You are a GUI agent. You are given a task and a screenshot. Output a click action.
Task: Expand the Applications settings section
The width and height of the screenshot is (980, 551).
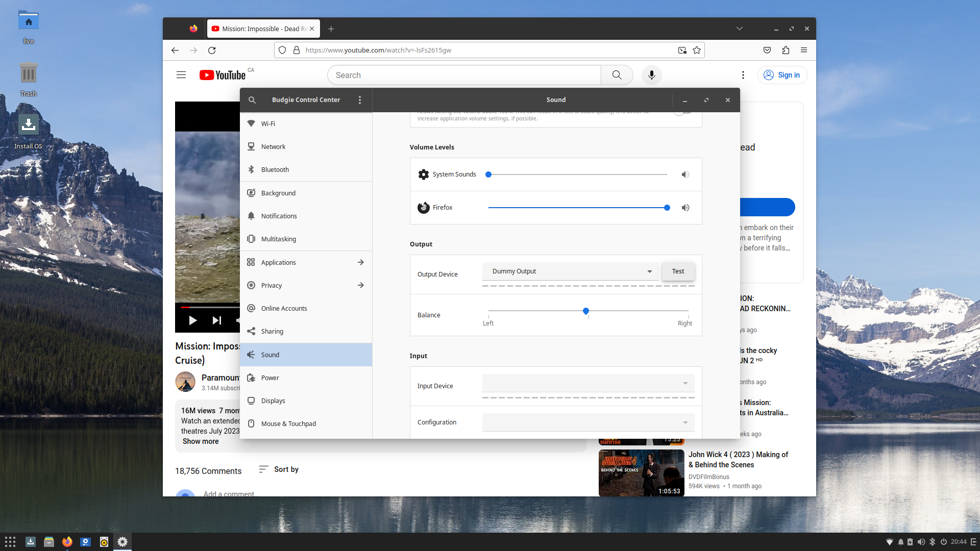(x=306, y=262)
